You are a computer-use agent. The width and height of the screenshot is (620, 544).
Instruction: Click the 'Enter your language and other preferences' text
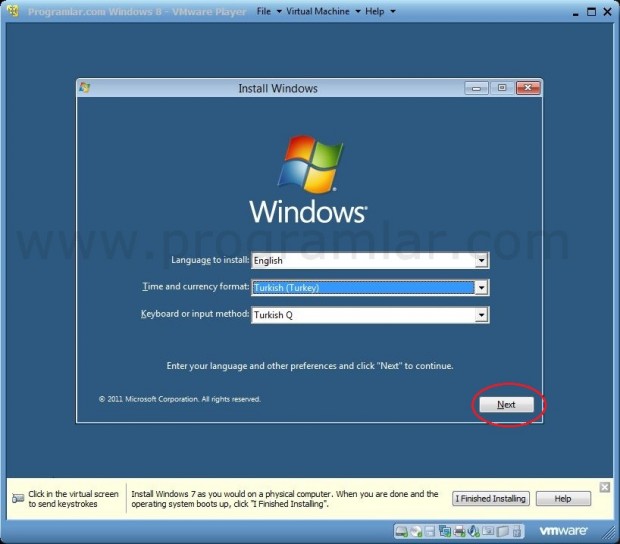click(x=310, y=366)
